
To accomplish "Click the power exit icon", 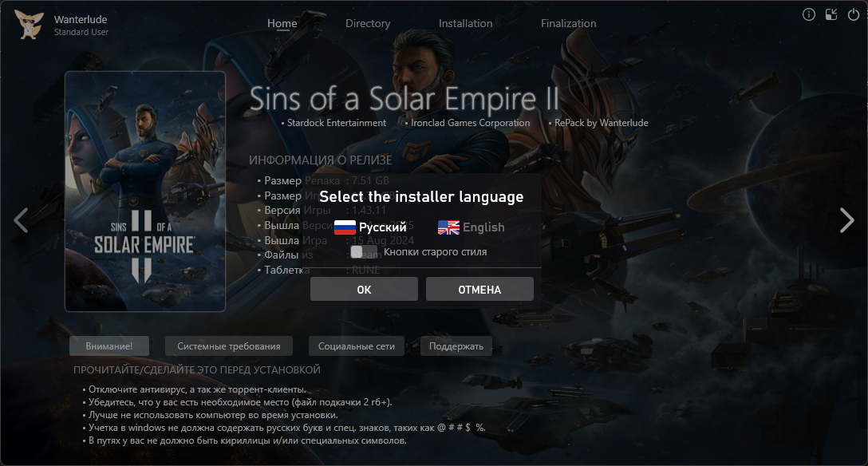I will (854, 15).
